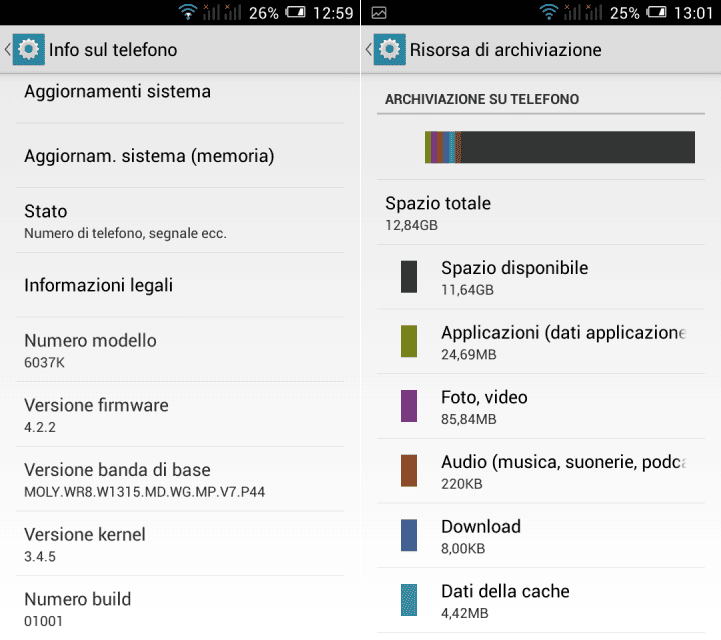Tap the picture notification icon in status bar
The image size is (721, 640).
point(378,13)
